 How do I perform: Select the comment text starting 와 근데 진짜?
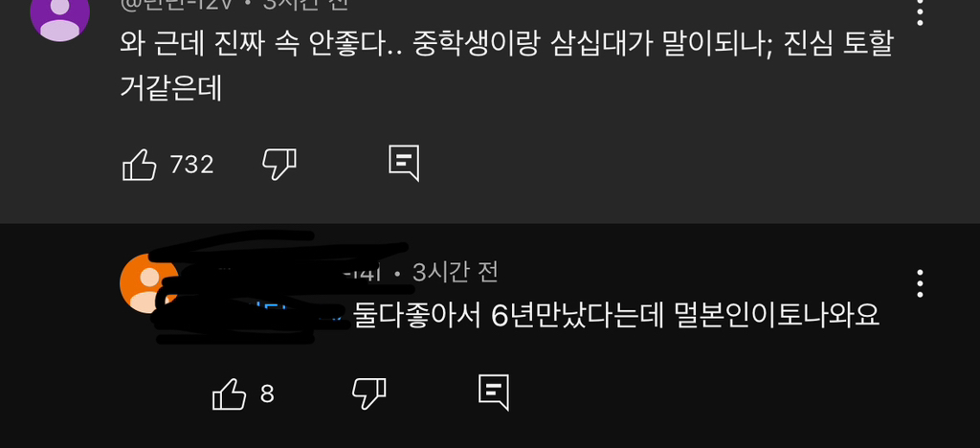[507, 67]
